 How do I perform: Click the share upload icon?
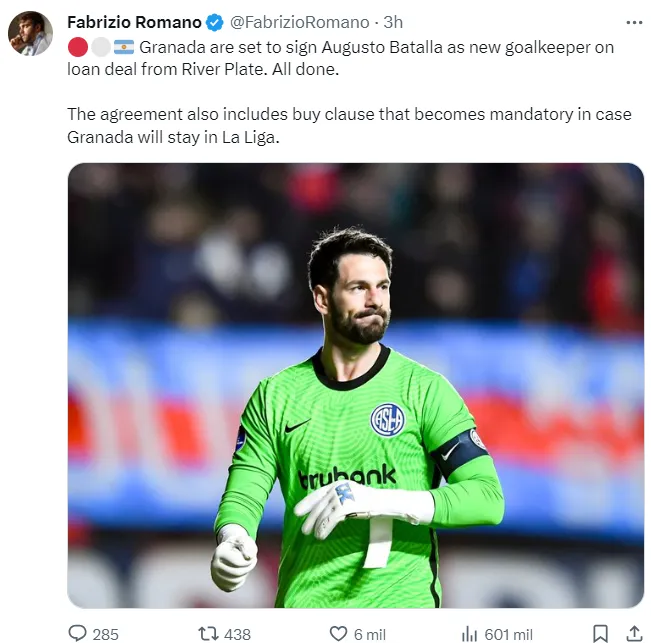(x=634, y=634)
